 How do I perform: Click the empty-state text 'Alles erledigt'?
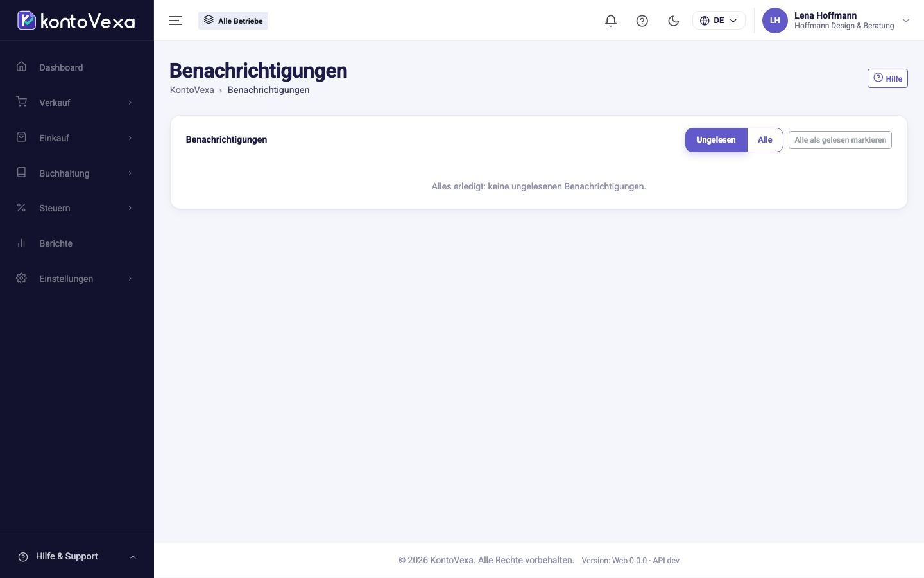(x=458, y=186)
